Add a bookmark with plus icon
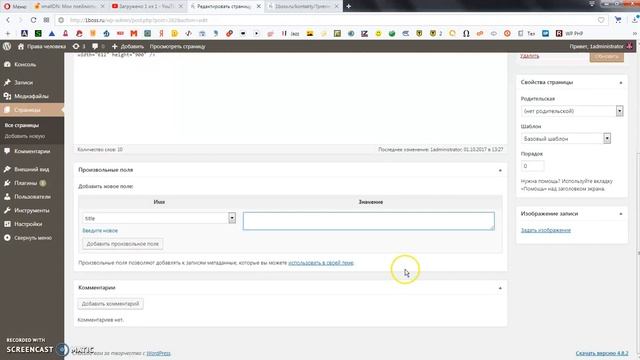 (x=7, y=33)
